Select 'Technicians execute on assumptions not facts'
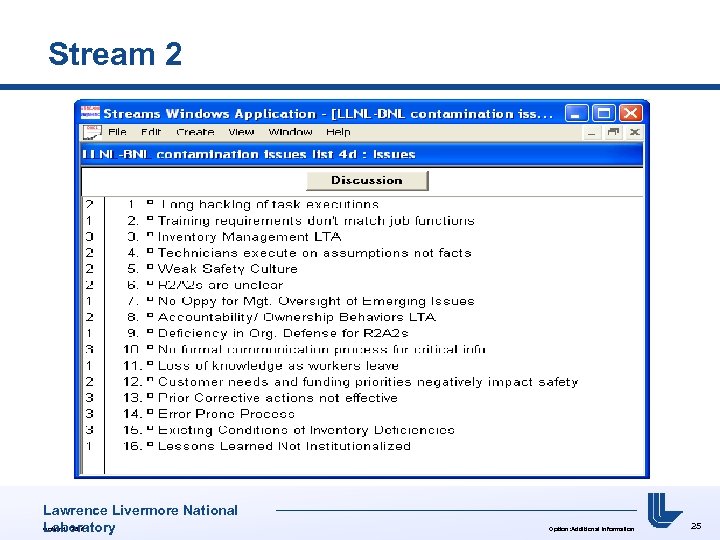 315,253
